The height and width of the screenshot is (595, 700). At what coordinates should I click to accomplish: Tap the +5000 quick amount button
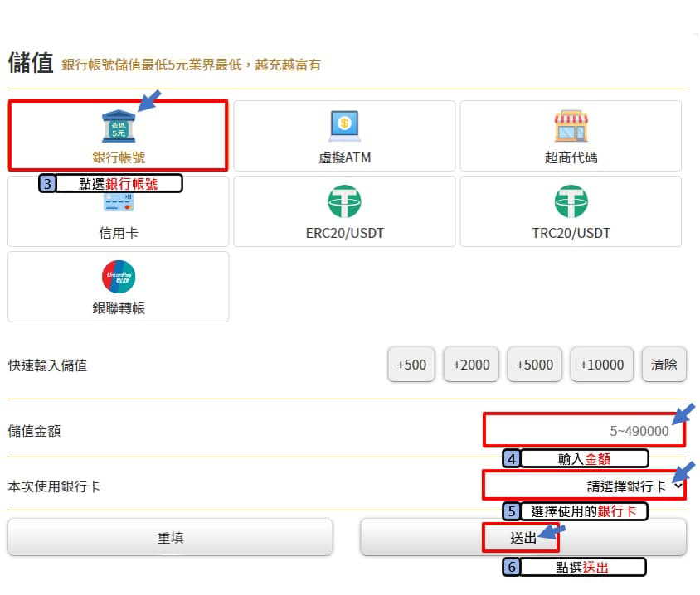pyautogui.click(x=534, y=365)
